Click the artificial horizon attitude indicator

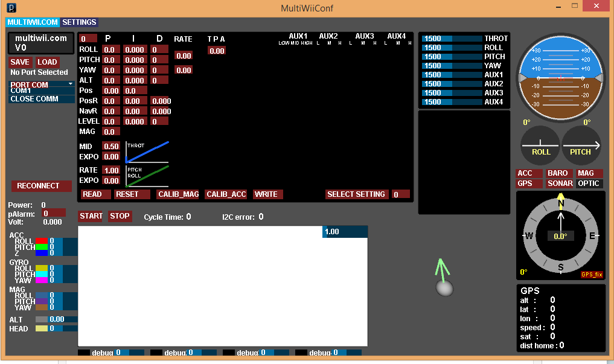pos(560,77)
